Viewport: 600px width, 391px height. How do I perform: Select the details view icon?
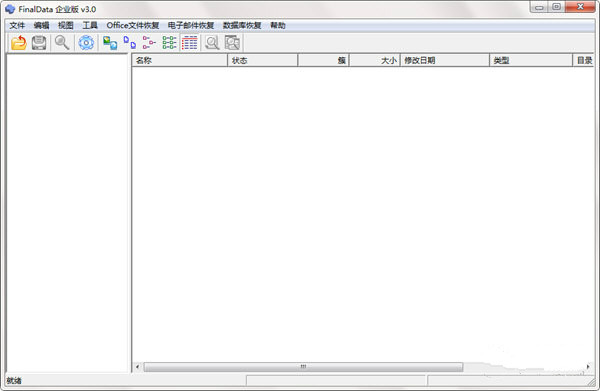point(189,43)
